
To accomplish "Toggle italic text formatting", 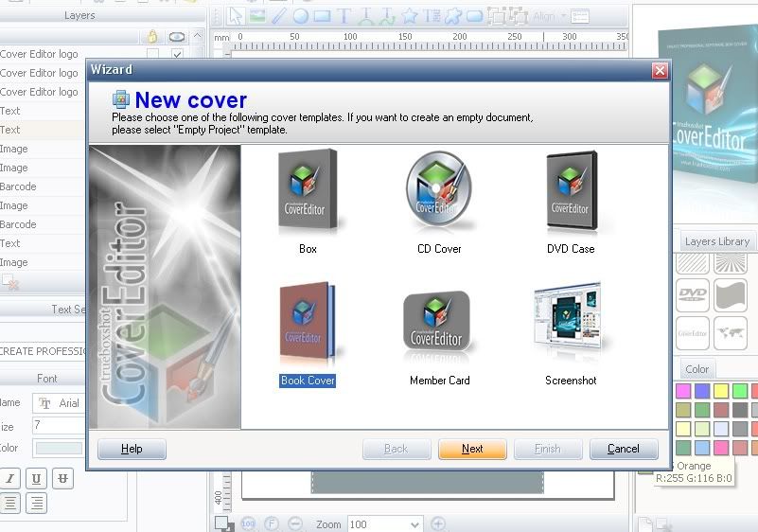I will pyautogui.click(x=9, y=478).
